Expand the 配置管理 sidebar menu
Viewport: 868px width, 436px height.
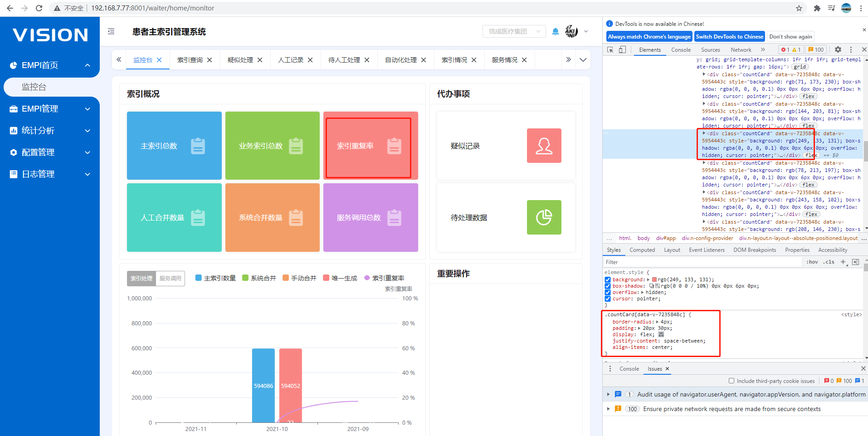(50, 152)
